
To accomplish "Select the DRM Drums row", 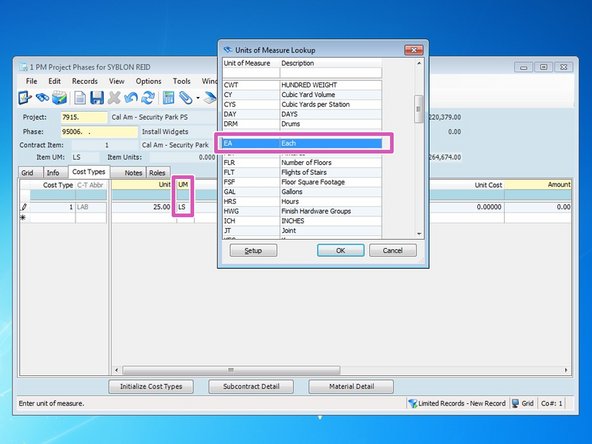I will coord(302,124).
